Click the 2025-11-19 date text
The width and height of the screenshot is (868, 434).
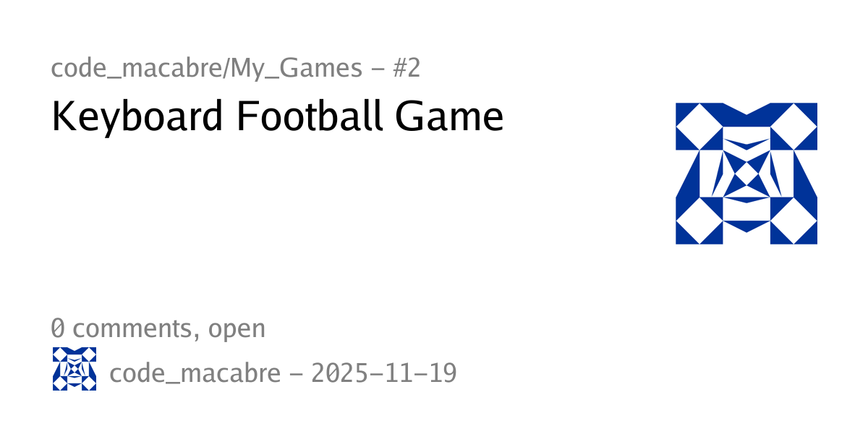pyautogui.click(x=384, y=374)
